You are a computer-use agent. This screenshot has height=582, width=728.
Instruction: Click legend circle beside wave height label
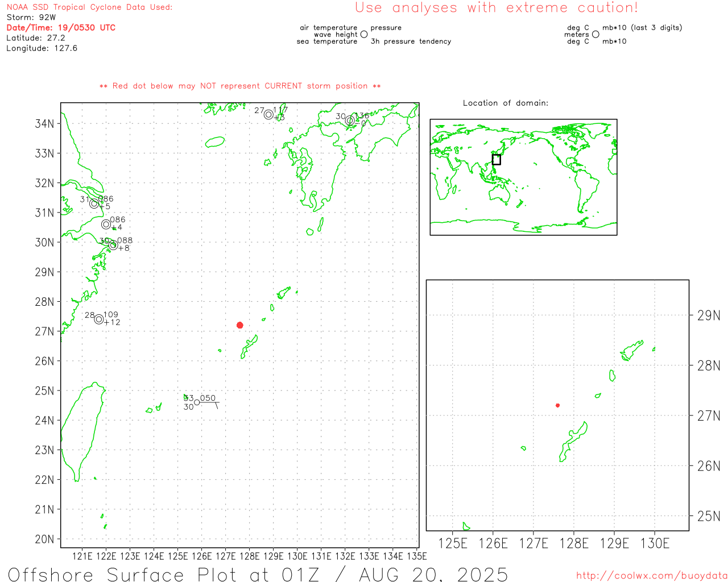364,34
